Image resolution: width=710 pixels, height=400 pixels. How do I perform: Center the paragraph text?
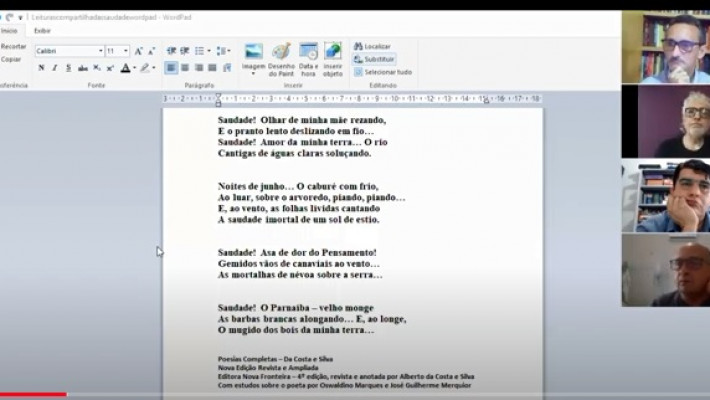[185, 68]
